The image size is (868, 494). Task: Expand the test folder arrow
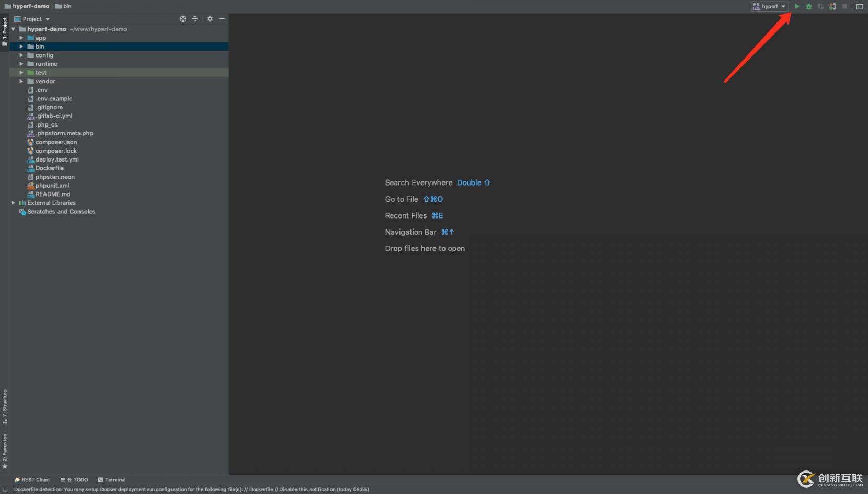coord(21,73)
